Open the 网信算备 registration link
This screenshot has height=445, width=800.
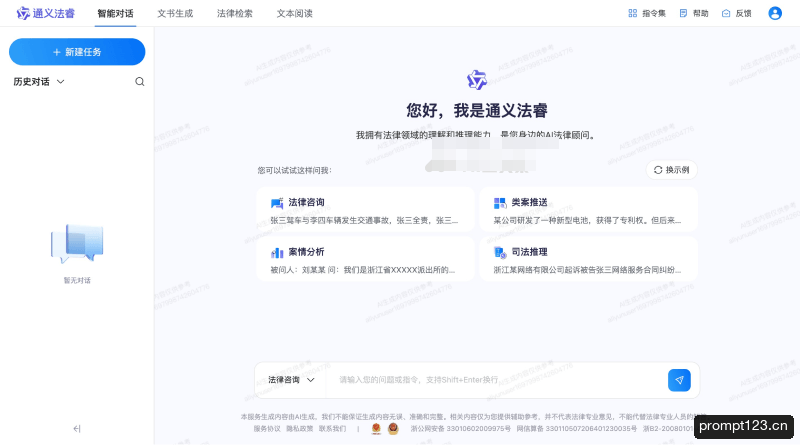(x=577, y=429)
